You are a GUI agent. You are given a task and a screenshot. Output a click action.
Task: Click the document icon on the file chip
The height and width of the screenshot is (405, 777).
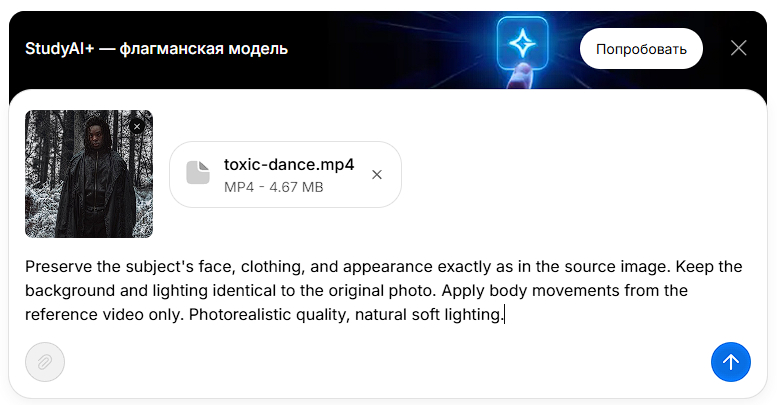[198, 173]
